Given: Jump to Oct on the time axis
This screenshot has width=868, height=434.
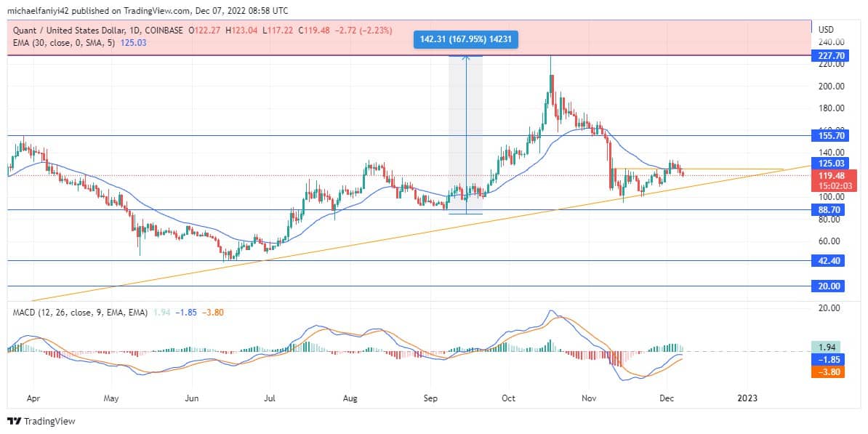Looking at the screenshot, I should [507, 398].
